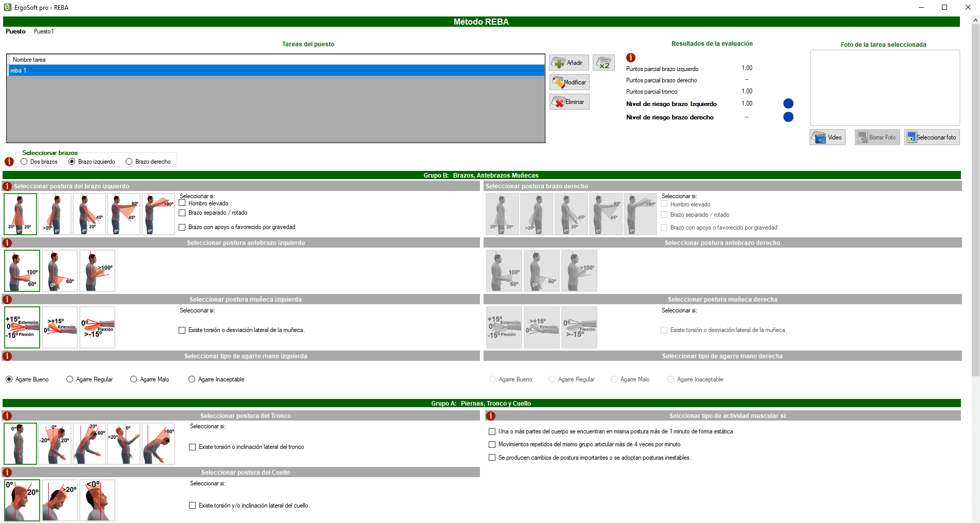
Task: Select neck <0° extension posture image
Action: click(x=97, y=500)
